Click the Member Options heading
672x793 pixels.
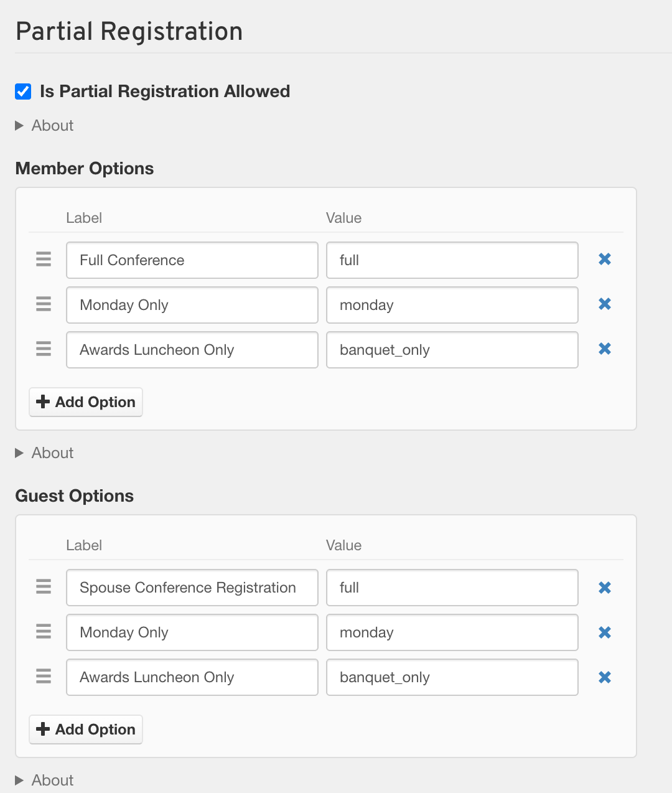pyautogui.click(x=85, y=169)
